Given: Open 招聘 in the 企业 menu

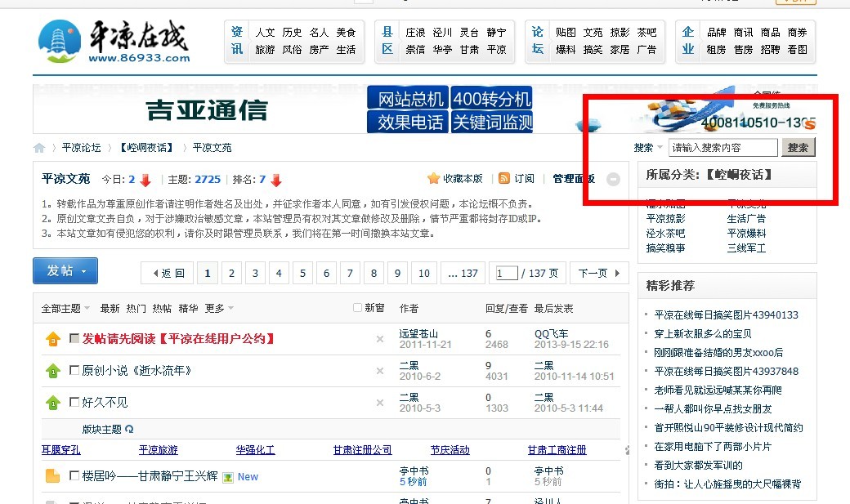Looking at the screenshot, I should 770,49.
